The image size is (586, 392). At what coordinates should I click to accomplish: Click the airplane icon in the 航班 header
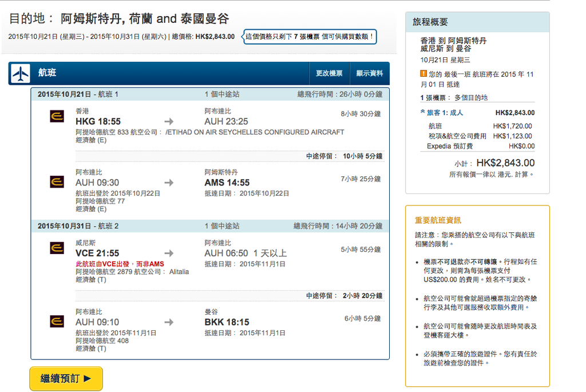[x=21, y=73]
